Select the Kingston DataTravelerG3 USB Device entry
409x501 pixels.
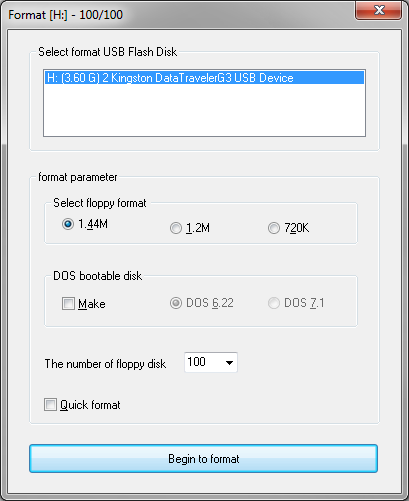(204, 78)
